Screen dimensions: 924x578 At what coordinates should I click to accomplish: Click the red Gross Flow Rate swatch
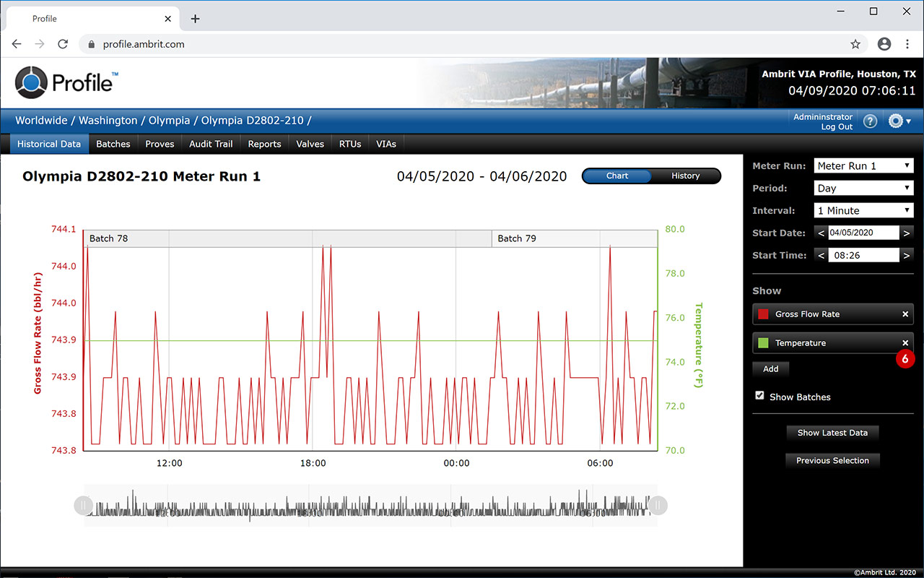pos(763,314)
